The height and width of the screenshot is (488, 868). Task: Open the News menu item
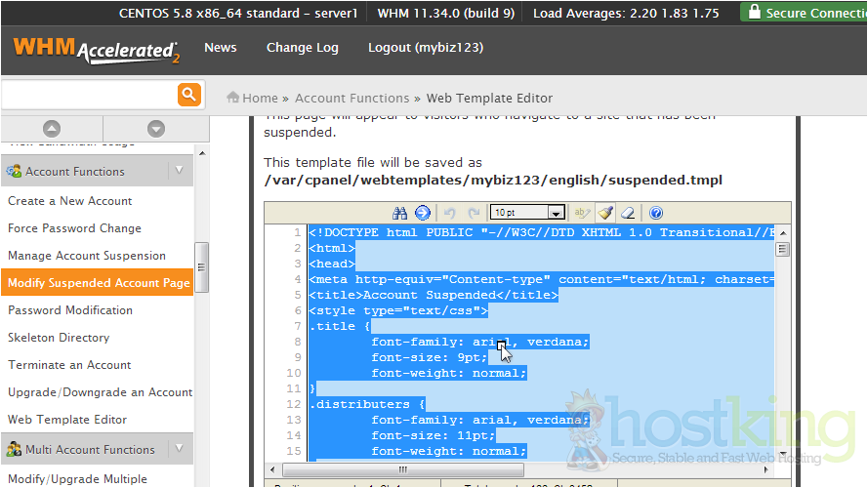pos(220,48)
